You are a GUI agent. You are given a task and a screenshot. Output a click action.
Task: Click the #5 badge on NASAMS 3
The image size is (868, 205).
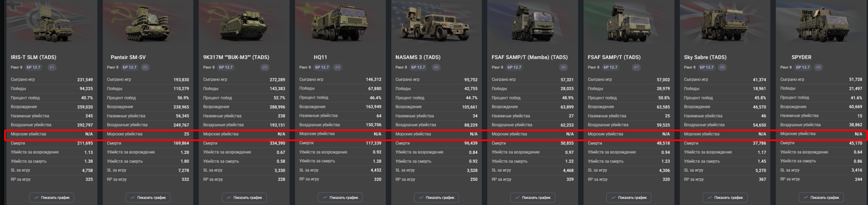[x=436, y=67]
